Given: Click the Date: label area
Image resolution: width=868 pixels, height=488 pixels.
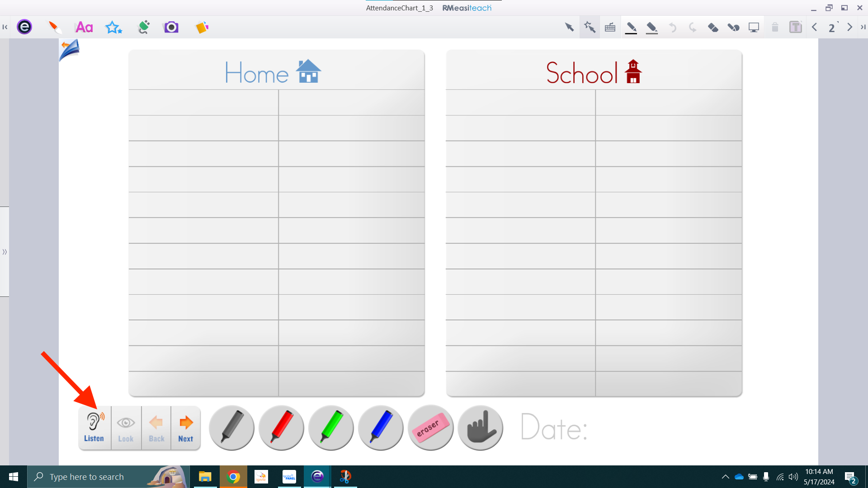Looking at the screenshot, I should (554, 427).
